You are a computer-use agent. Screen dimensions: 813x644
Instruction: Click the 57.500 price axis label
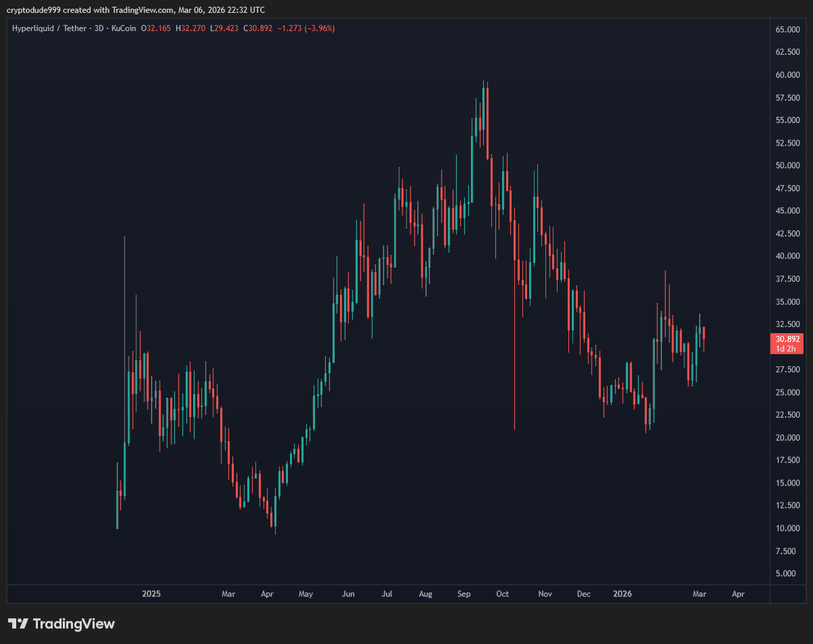click(x=789, y=98)
